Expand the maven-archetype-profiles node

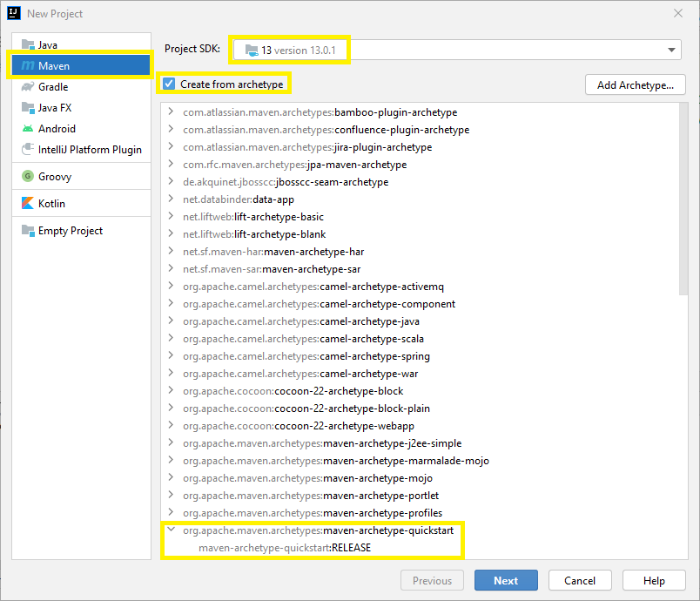tap(171, 512)
